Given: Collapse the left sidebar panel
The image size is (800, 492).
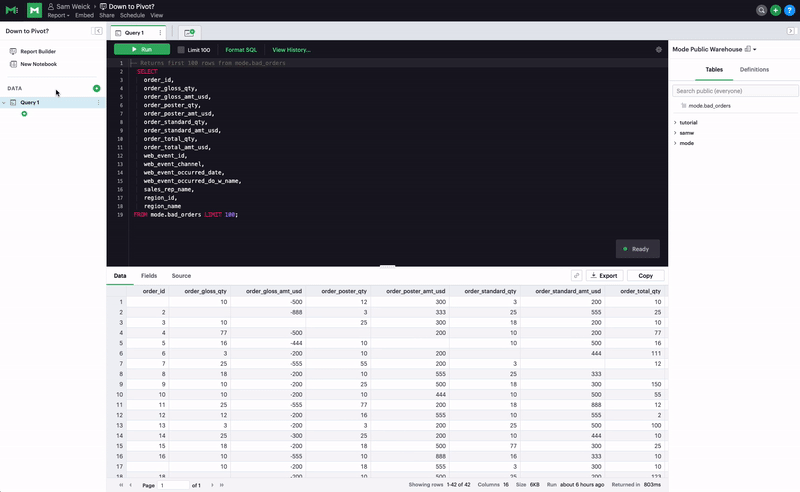Looking at the screenshot, I should coord(98,31).
